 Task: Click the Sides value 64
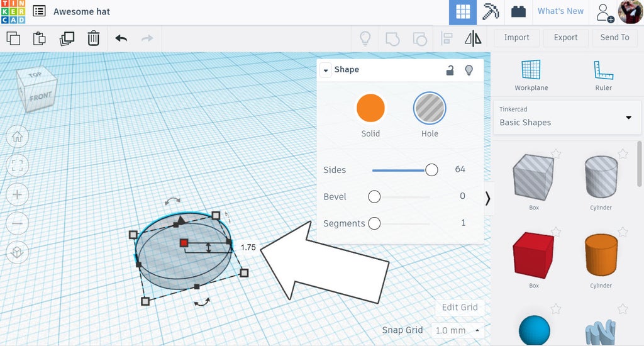pos(460,169)
